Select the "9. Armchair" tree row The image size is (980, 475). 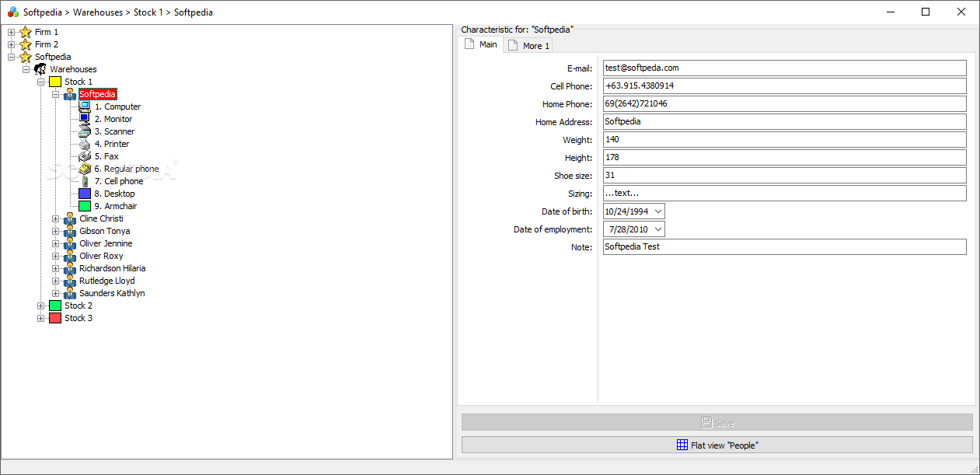[116, 206]
